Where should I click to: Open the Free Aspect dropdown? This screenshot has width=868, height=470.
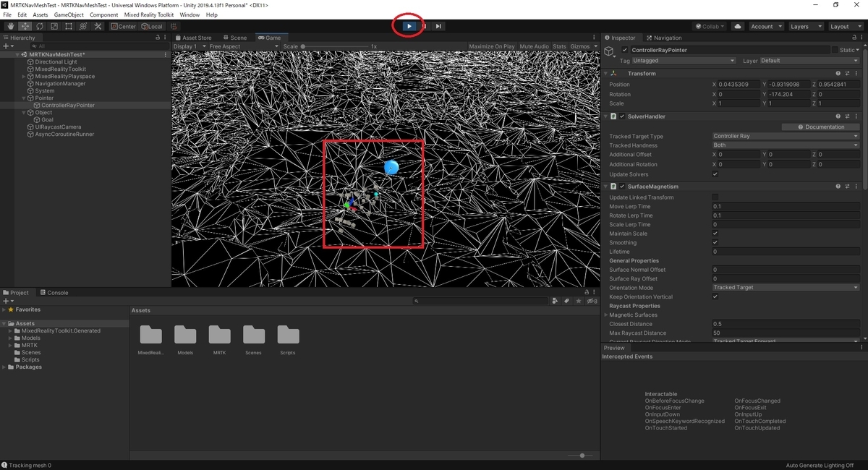tap(244, 46)
